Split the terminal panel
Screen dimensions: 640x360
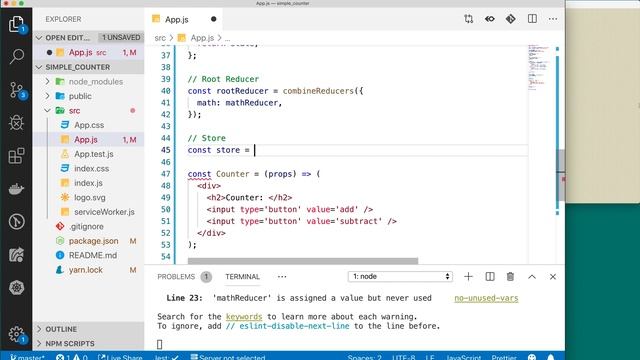coord(490,276)
